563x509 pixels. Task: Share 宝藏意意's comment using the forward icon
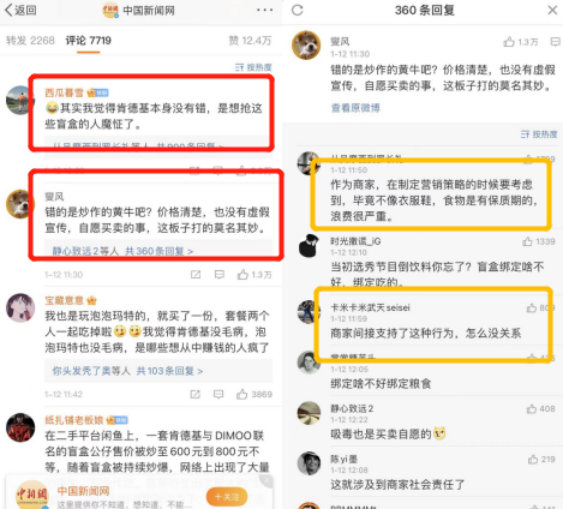pyautogui.click(x=195, y=394)
